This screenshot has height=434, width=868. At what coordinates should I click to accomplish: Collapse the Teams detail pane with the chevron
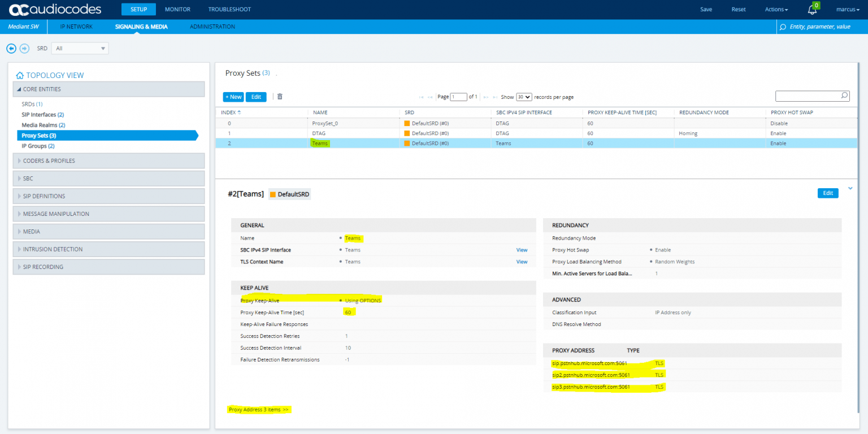(x=850, y=188)
